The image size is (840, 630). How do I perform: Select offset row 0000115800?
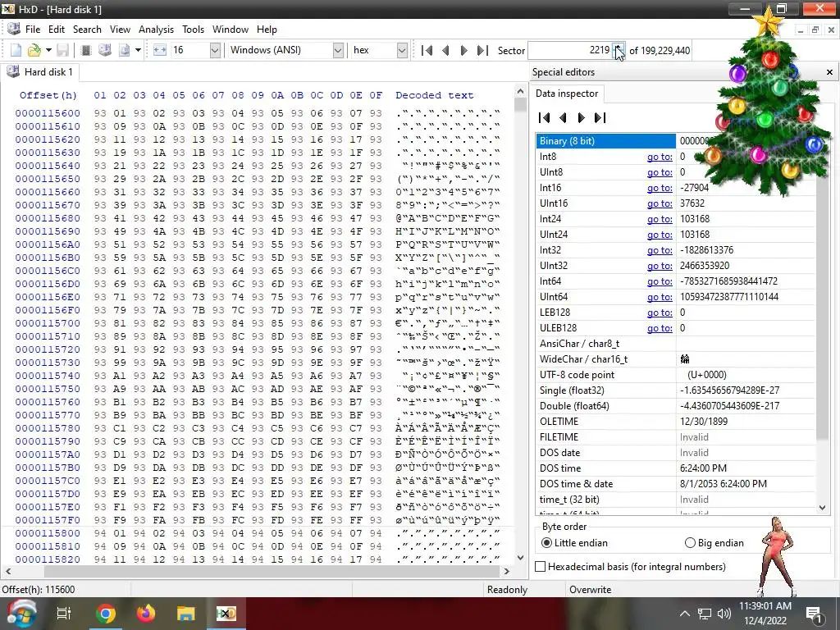tap(48, 533)
